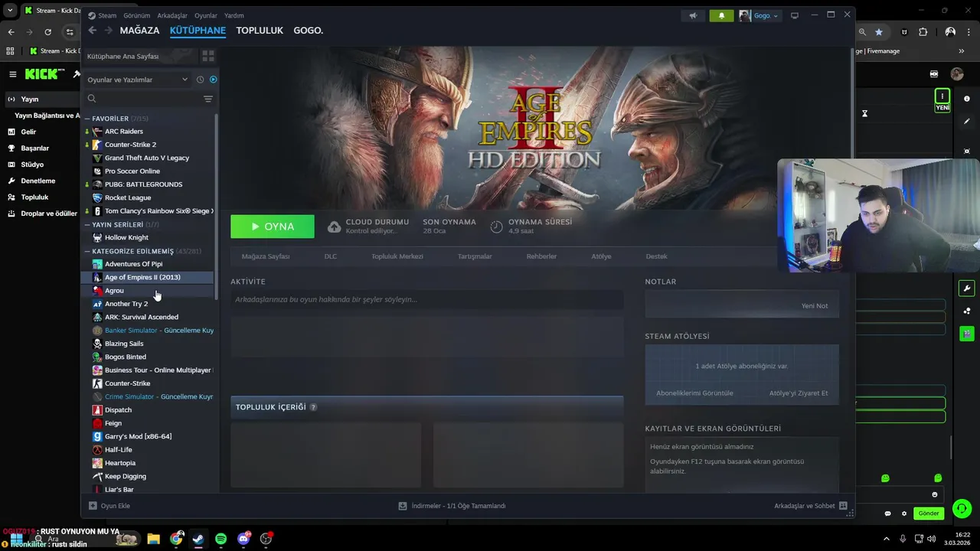This screenshot has height=551, width=980.
Task: Open the Kick hamburger menu icon
Action: (12, 74)
